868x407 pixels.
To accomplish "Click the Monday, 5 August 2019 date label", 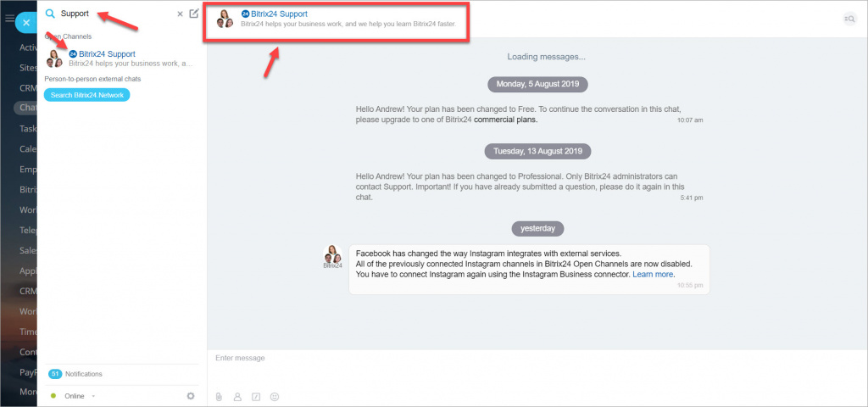I will coord(537,84).
